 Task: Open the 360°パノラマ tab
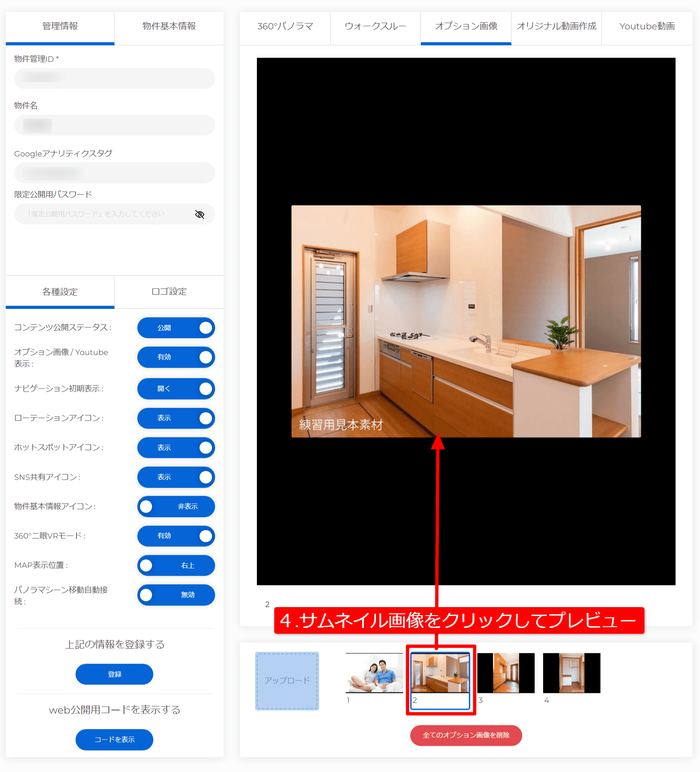(x=285, y=27)
